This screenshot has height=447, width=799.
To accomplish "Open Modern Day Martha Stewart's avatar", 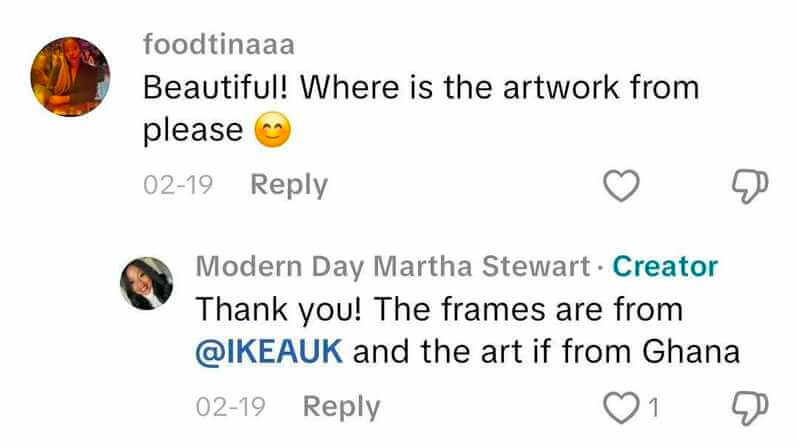I will pyautogui.click(x=147, y=282).
